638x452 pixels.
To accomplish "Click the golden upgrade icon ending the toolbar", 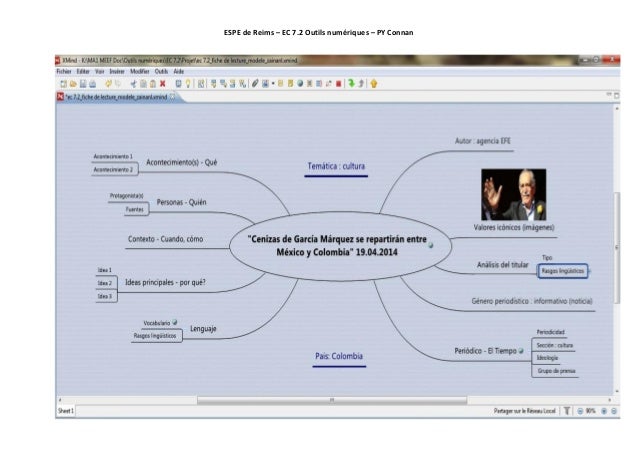I will click(374, 83).
